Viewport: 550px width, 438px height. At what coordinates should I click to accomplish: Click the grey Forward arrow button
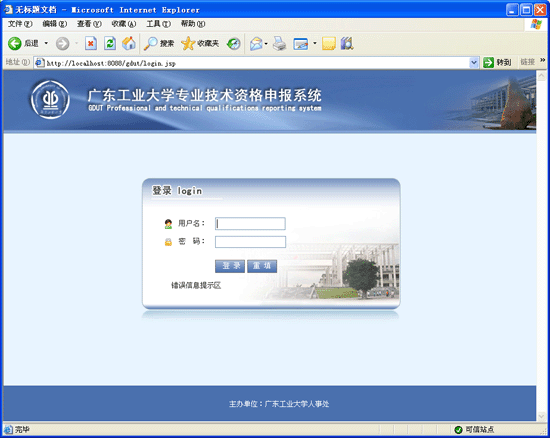[x=63, y=44]
